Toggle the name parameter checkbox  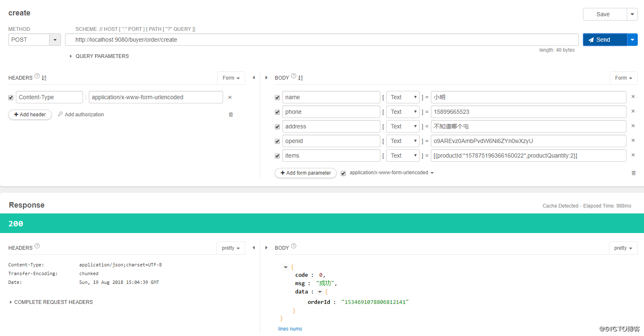tap(277, 98)
